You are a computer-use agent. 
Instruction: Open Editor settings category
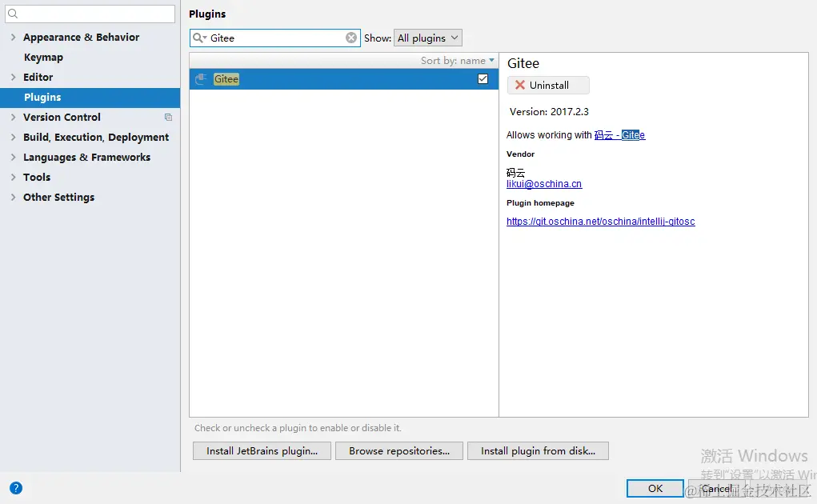click(x=38, y=77)
